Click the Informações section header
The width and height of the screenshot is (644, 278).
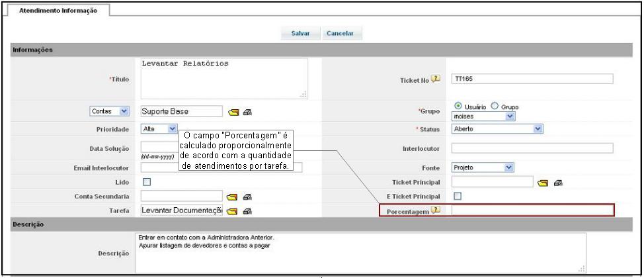[322, 50]
